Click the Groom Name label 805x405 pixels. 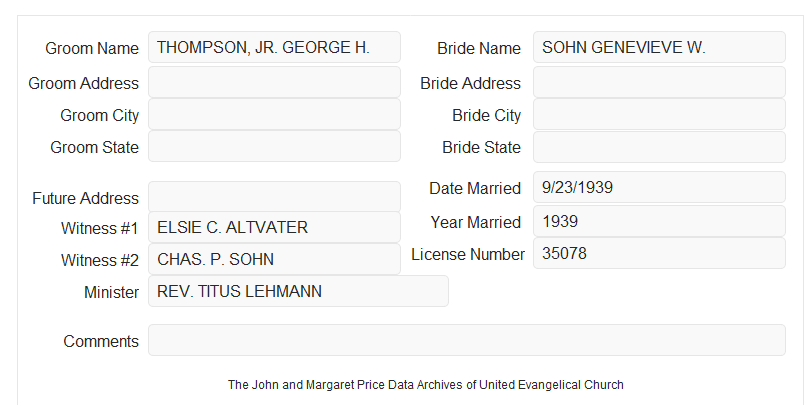[92, 48]
